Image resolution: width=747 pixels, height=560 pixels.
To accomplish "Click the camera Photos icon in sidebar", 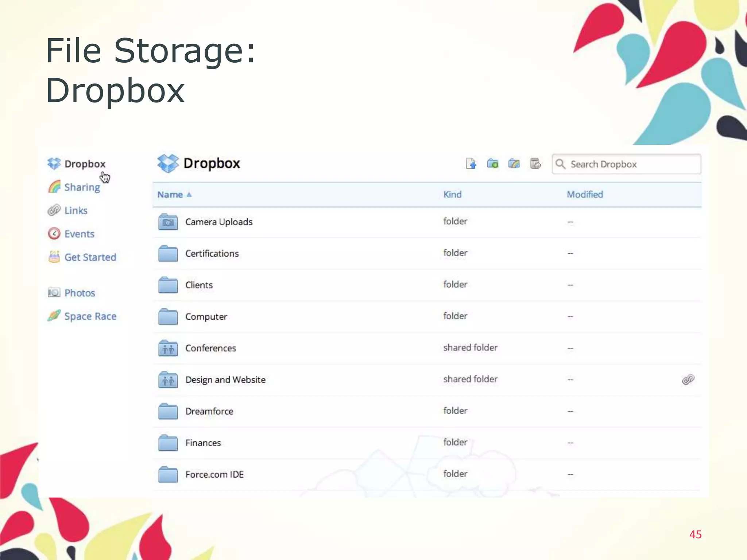I will point(54,293).
